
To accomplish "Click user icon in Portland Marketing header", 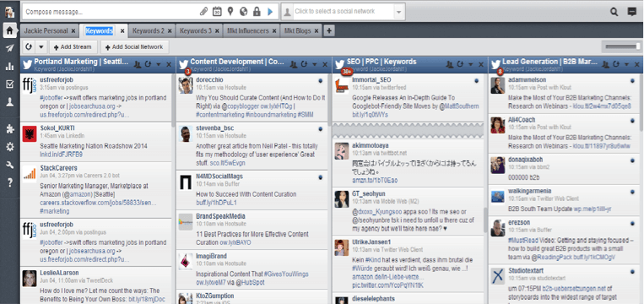I will (138, 64).
